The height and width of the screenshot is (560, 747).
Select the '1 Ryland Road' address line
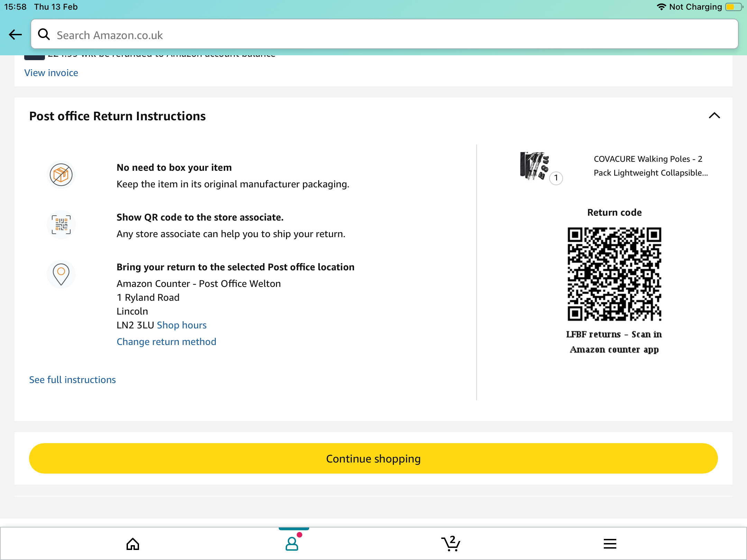coord(148,297)
